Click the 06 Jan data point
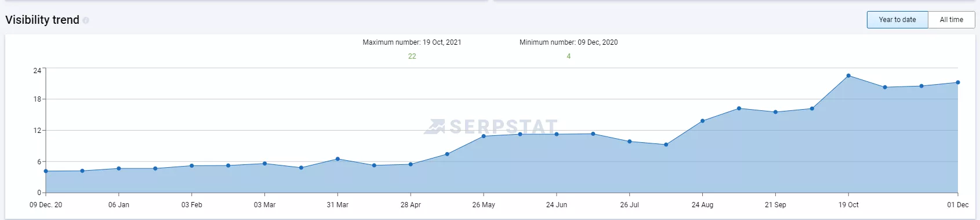This screenshot has height=220, width=980. pos(119,168)
